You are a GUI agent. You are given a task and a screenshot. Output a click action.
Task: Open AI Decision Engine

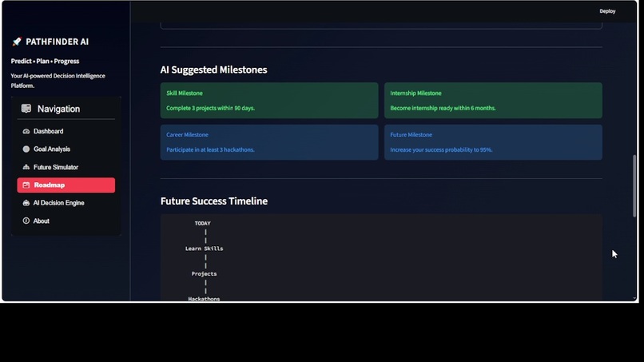pyautogui.click(x=66, y=203)
